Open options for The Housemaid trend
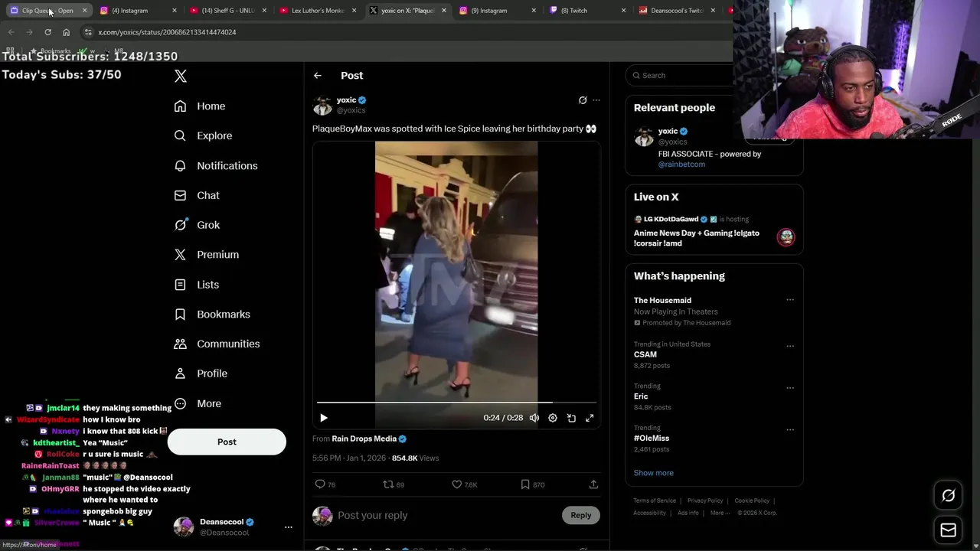This screenshot has height=551, width=980. tap(790, 300)
